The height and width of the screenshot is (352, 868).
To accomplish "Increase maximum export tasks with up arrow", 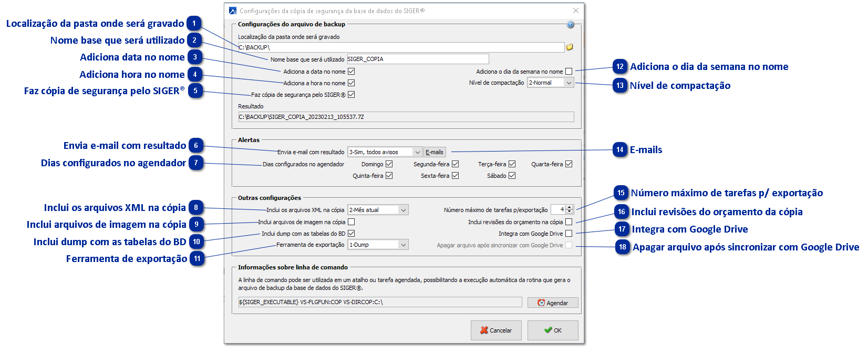I will [x=570, y=207].
